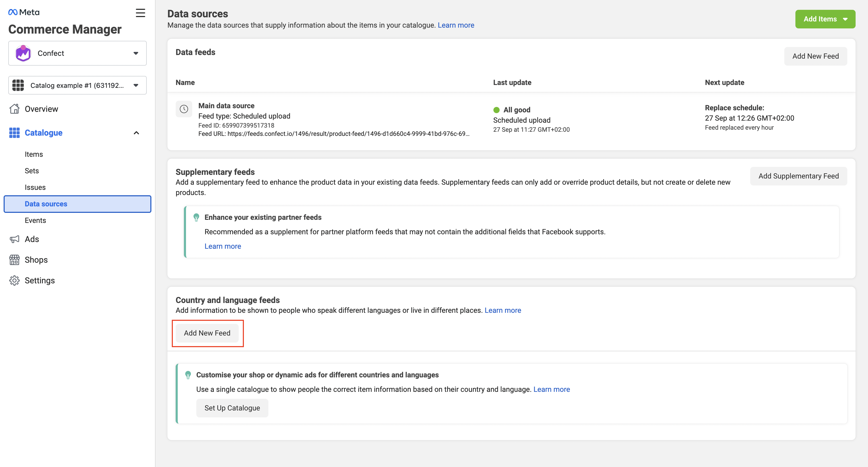The image size is (868, 467).
Task: Open Items under Catalogue
Action: (34, 154)
